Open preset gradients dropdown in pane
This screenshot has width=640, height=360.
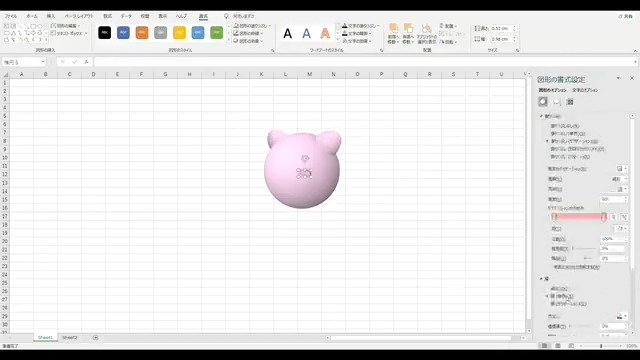[622, 169]
